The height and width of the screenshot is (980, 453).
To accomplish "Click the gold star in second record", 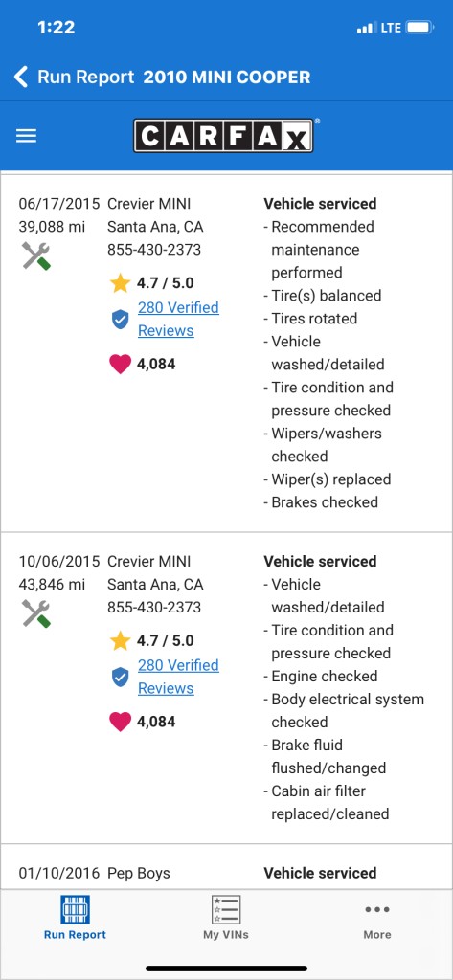I will (120, 640).
